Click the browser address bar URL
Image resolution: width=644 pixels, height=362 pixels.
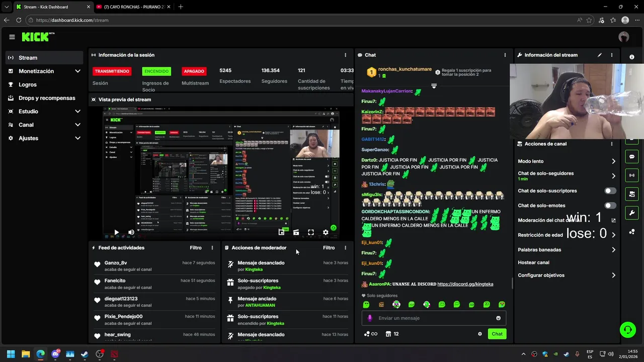click(x=72, y=20)
